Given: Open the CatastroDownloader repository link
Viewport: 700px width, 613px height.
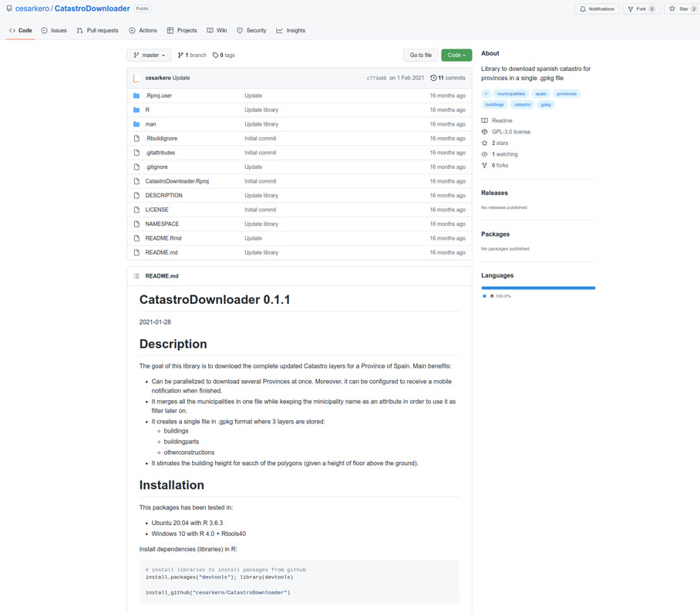Looking at the screenshot, I should pos(92,8).
